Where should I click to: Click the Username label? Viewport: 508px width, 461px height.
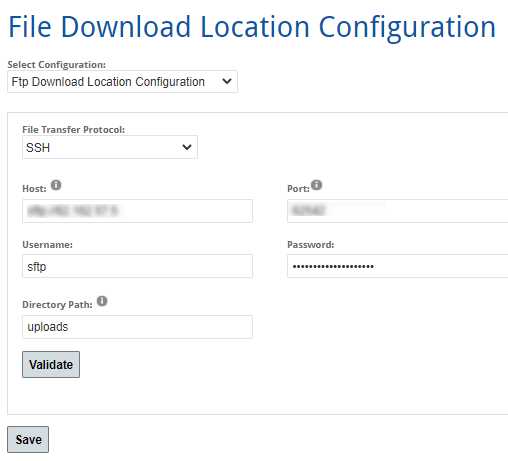[x=47, y=245]
